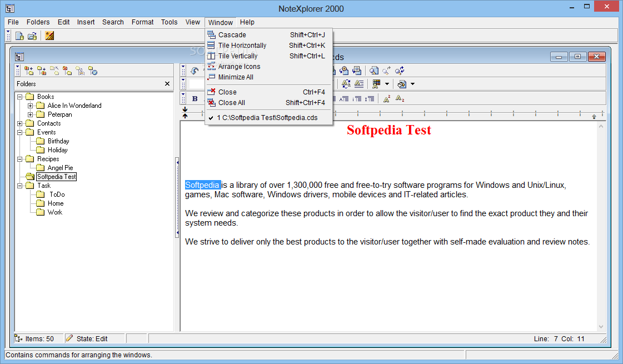623x364 pixels.
Task: Click the paste special gear icon
Action: pyautogui.click(x=344, y=71)
